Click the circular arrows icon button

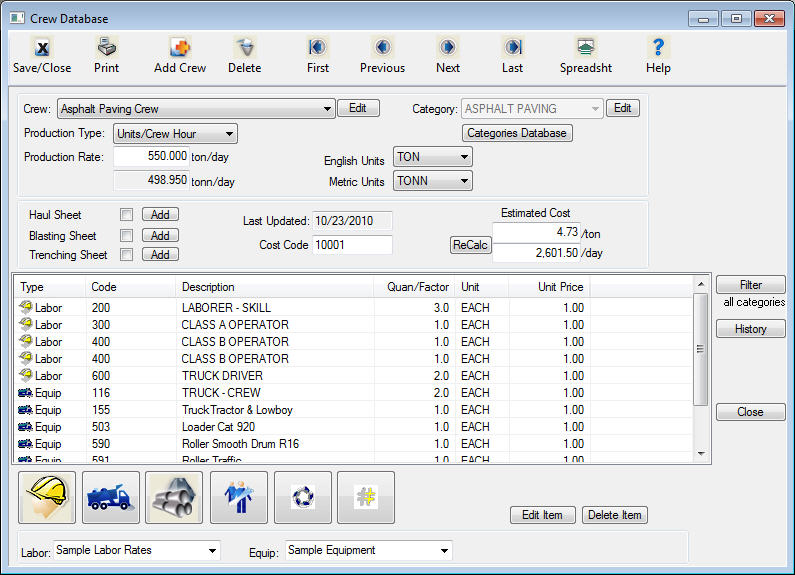303,497
